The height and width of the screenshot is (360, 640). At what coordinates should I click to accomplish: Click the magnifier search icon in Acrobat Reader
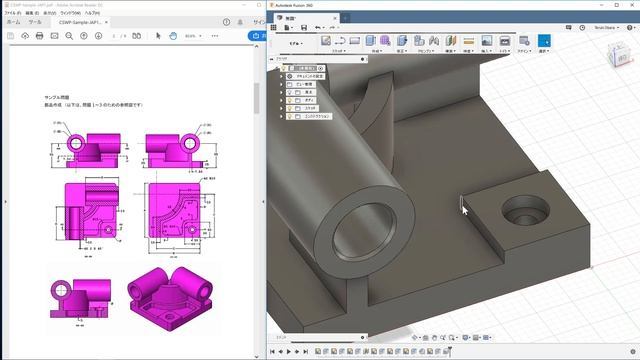[x=69, y=36]
